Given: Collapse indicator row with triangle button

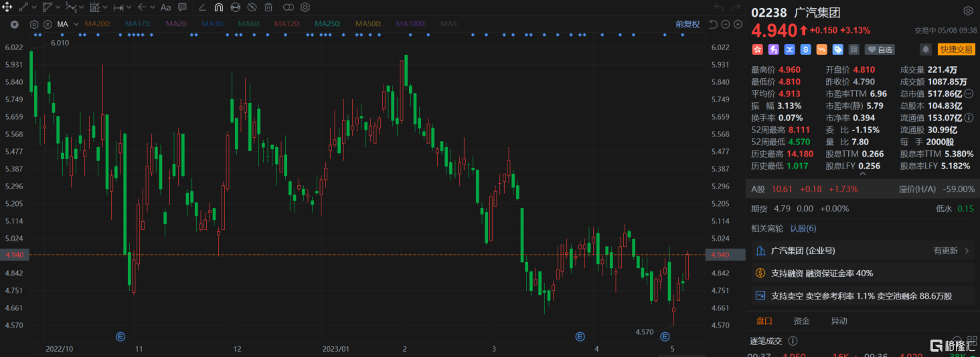Looking at the screenshot, I should pos(14,24).
